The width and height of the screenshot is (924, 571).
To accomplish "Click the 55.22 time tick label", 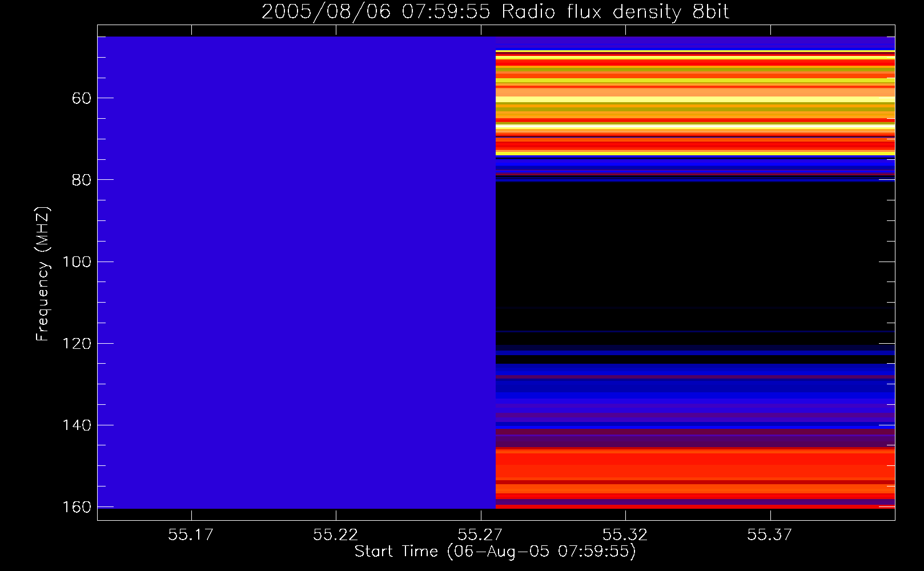I will point(336,534).
